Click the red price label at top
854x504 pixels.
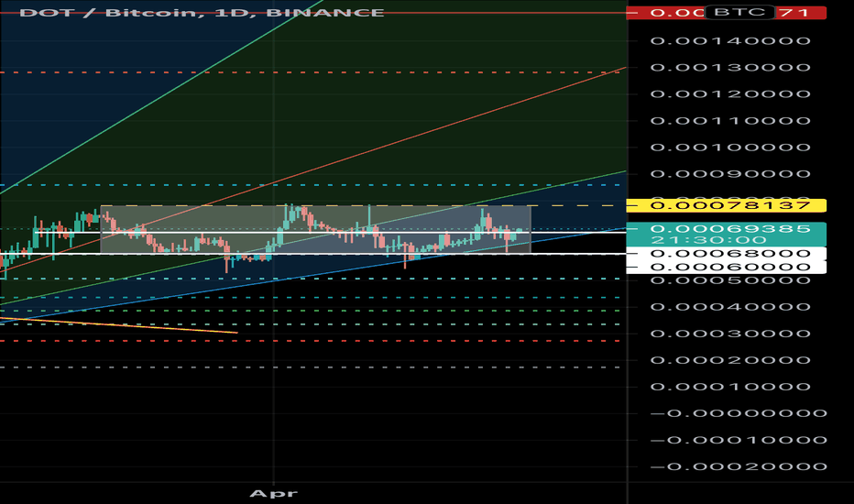coord(727,13)
